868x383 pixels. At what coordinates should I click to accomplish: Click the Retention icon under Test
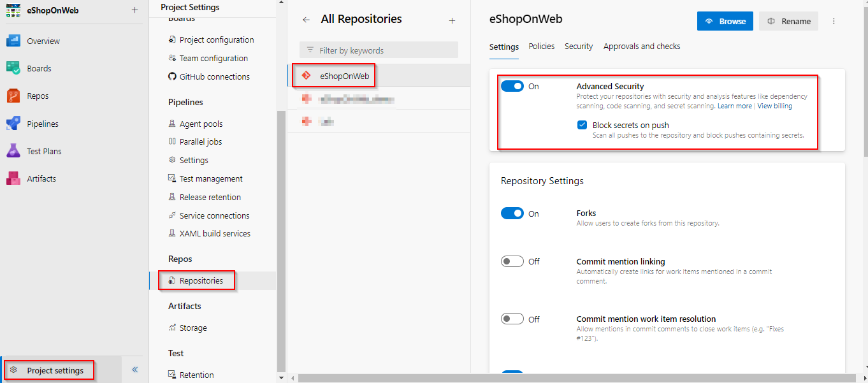(172, 375)
